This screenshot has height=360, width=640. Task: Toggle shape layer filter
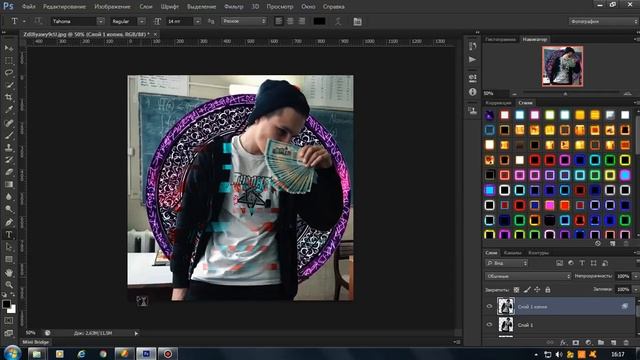coord(593,263)
